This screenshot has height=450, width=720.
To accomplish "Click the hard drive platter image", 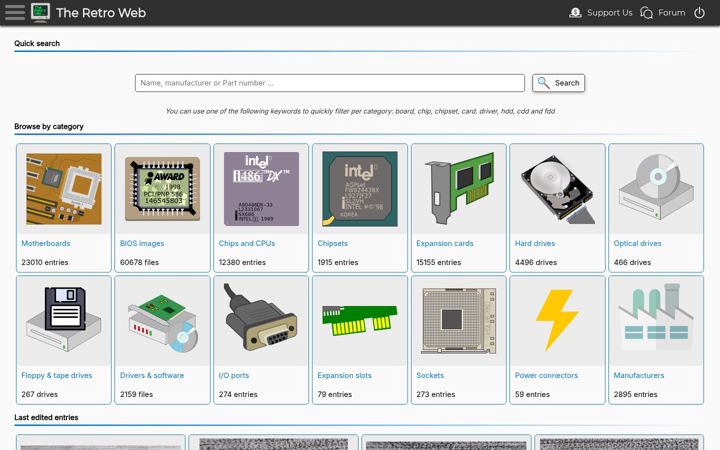I will tap(557, 189).
